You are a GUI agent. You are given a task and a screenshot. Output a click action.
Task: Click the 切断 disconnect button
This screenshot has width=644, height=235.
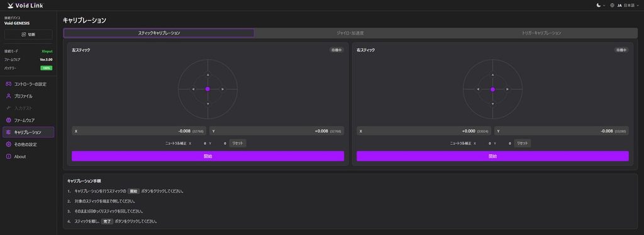coord(28,35)
